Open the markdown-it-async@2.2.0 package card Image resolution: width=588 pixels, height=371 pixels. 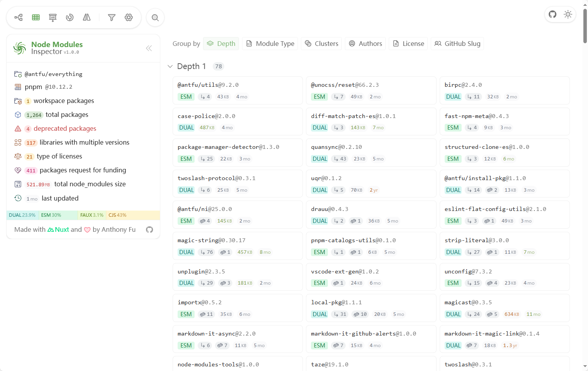(238, 339)
